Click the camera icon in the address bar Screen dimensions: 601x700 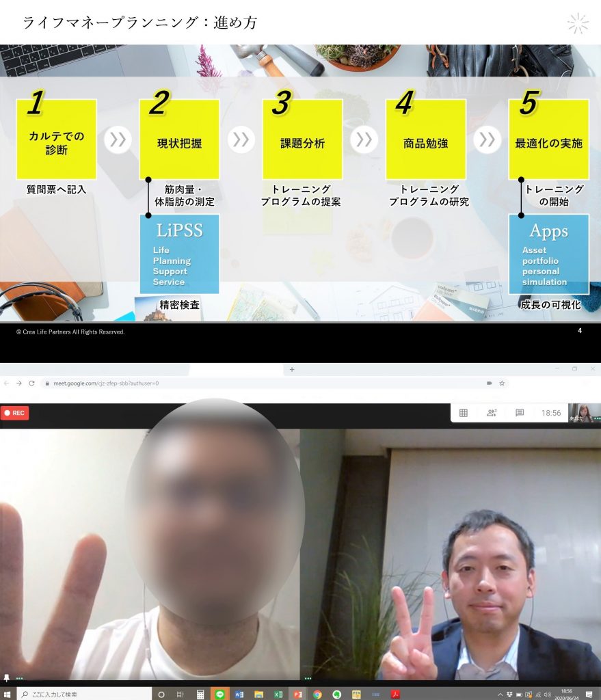click(489, 383)
